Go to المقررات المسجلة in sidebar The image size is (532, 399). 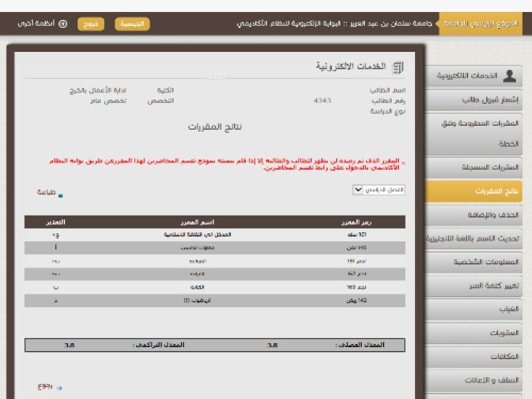tap(477, 168)
